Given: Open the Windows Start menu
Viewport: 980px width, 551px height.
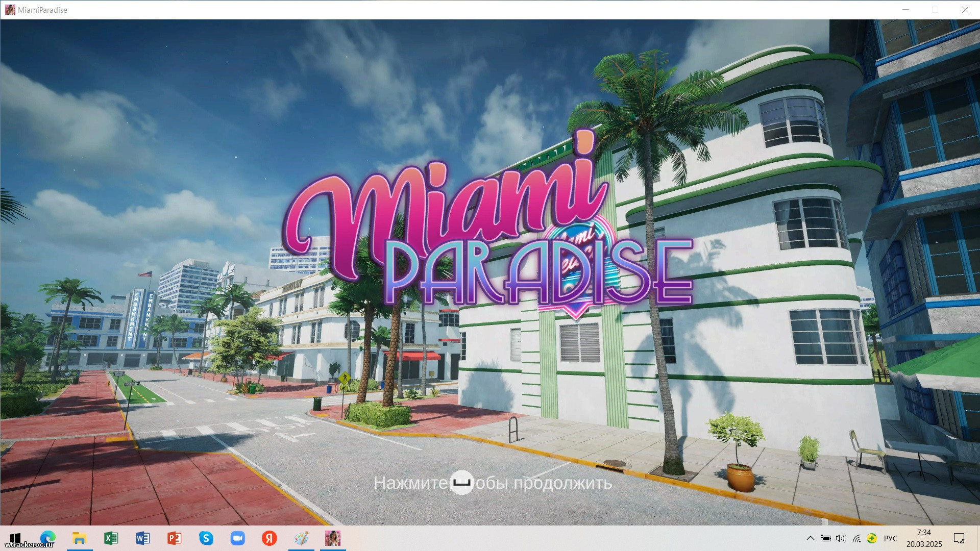Looking at the screenshot, I should 15,538.
